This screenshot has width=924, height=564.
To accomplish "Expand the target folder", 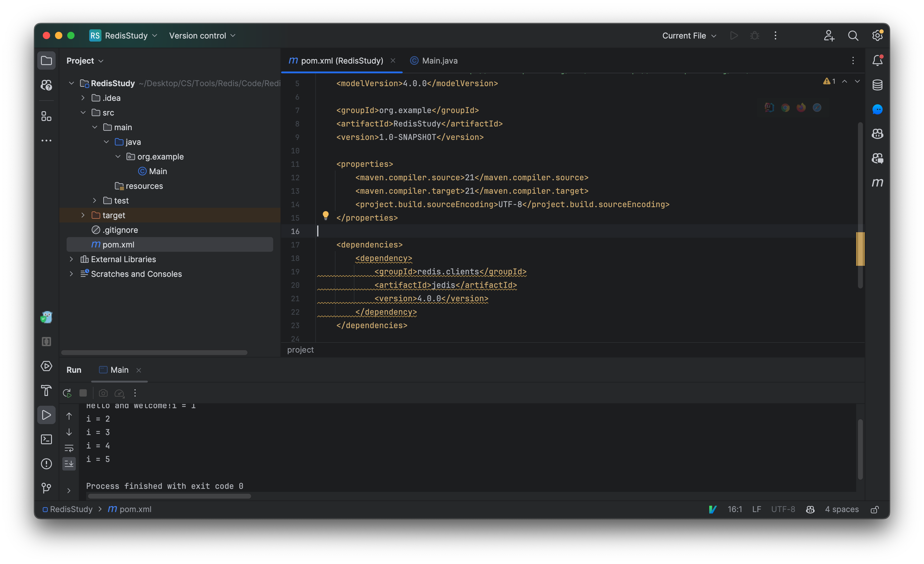I will coord(83,215).
